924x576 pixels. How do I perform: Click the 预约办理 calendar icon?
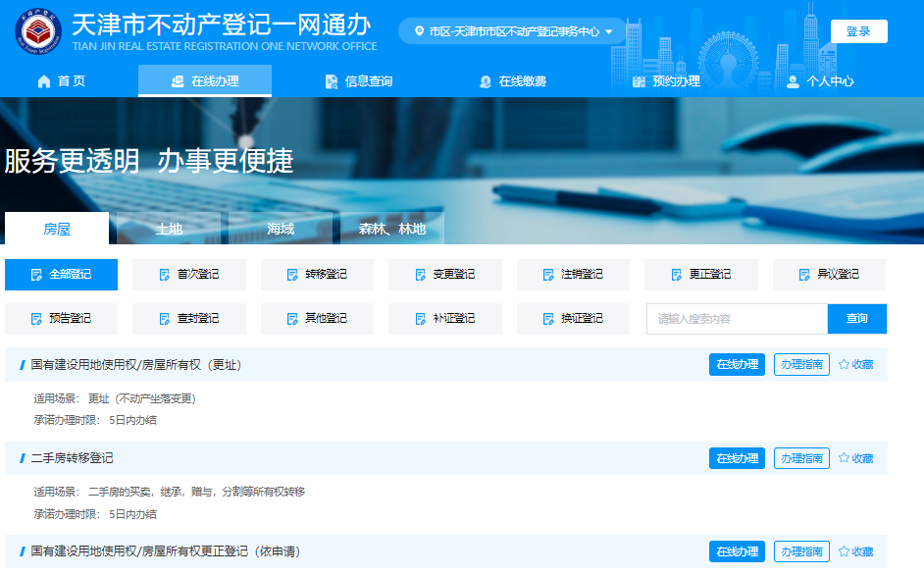click(x=639, y=81)
